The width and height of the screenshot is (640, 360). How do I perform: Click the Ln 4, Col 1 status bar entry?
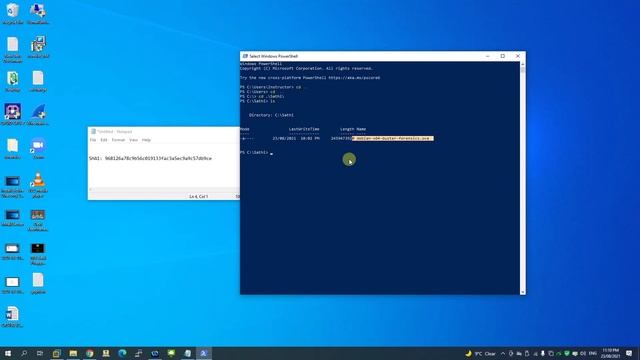198,197
